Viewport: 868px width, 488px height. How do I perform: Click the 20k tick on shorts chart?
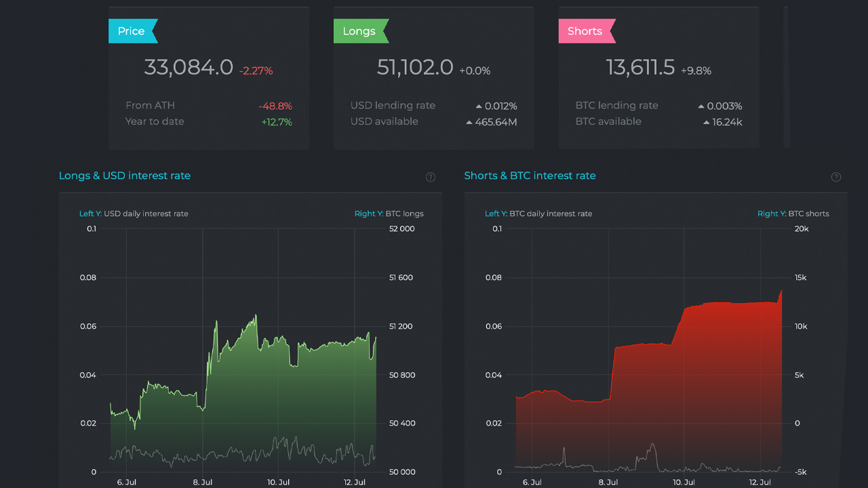[802, 228]
